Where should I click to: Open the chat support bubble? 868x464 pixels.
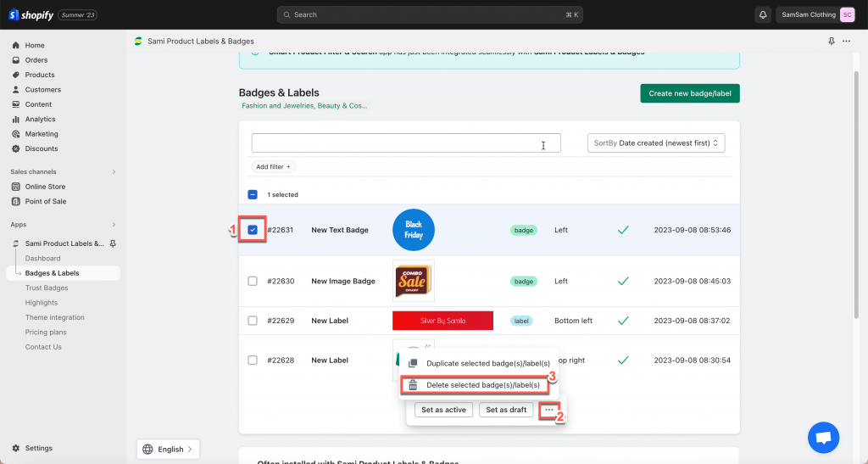pyautogui.click(x=823, y=438)
